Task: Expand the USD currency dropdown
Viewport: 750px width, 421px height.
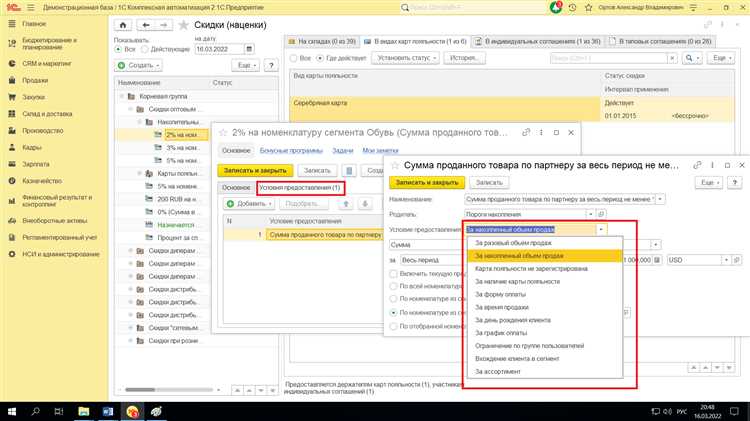Action: click(728, 259)
